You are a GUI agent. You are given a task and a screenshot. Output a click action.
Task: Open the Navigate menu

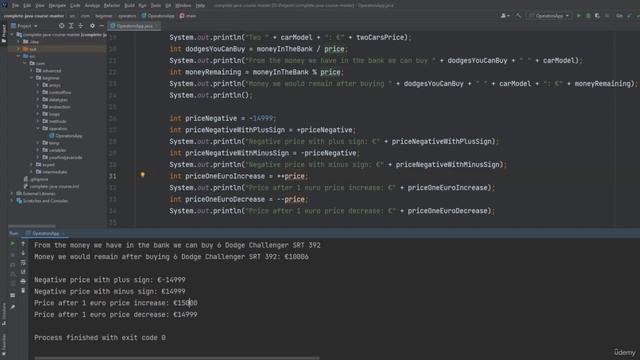[x=57, y=6]
